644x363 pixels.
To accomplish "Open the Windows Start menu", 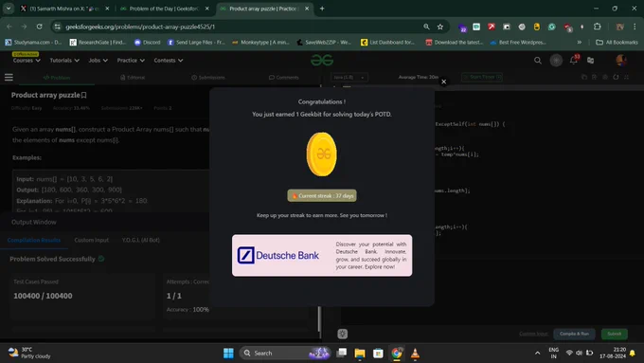I will pyautogui.click(x=228, y=354).
